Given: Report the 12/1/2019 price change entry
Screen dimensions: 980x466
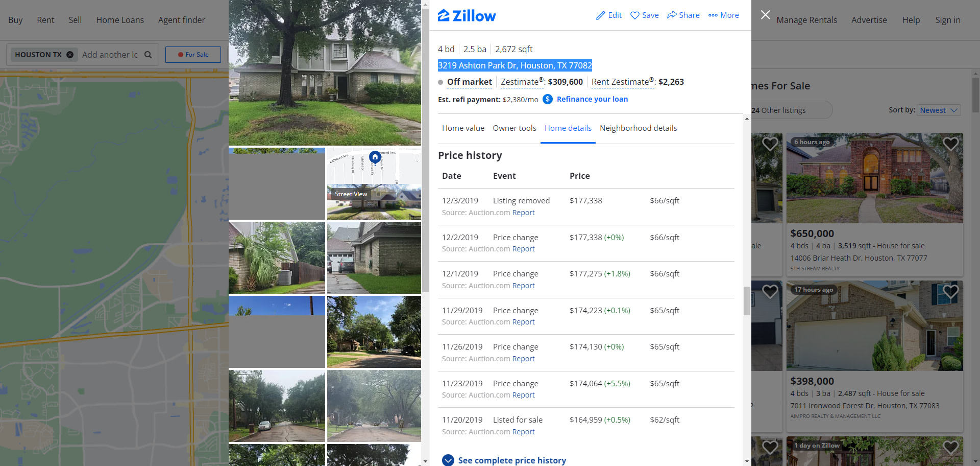Looking at the screenshot, I should tap(524, 286).
